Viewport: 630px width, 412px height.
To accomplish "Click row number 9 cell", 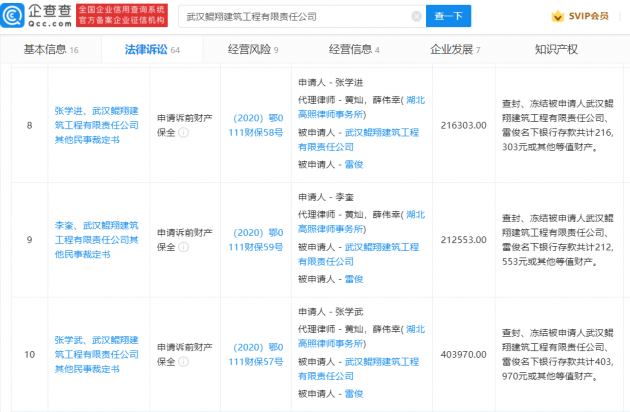I will coord(29,240).
